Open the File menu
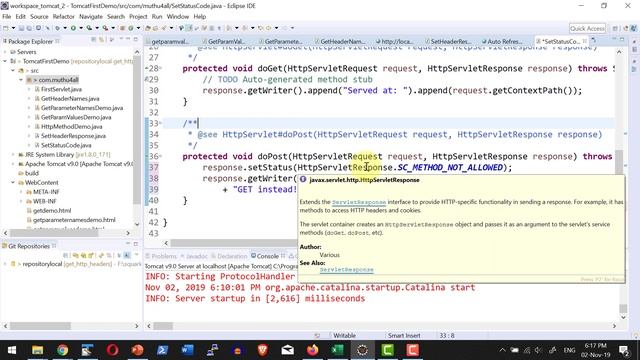The width and height of the screenshot is (640, 360). [x=7, y=17]
